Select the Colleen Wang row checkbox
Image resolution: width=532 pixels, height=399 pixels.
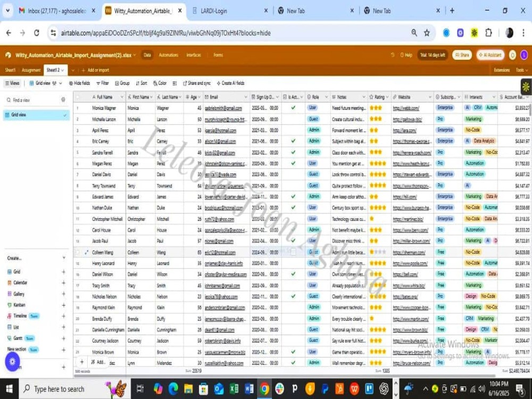(77, 252)
